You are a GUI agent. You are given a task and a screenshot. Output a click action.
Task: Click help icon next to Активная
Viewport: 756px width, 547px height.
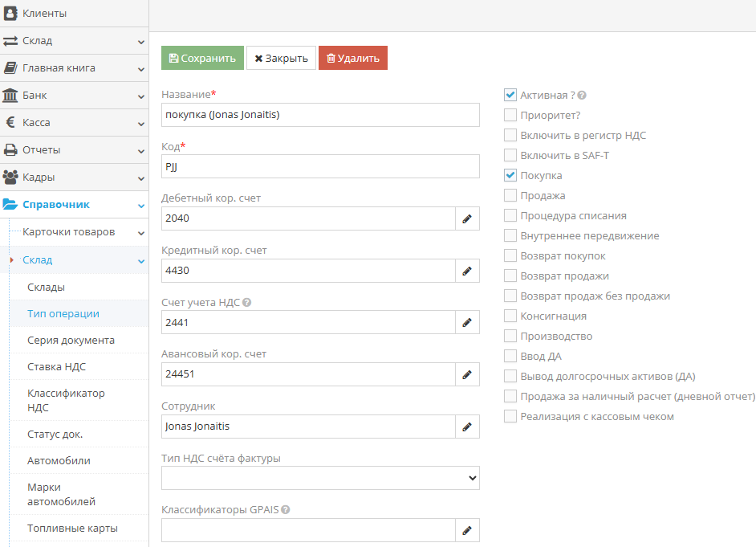click(582, 96)
